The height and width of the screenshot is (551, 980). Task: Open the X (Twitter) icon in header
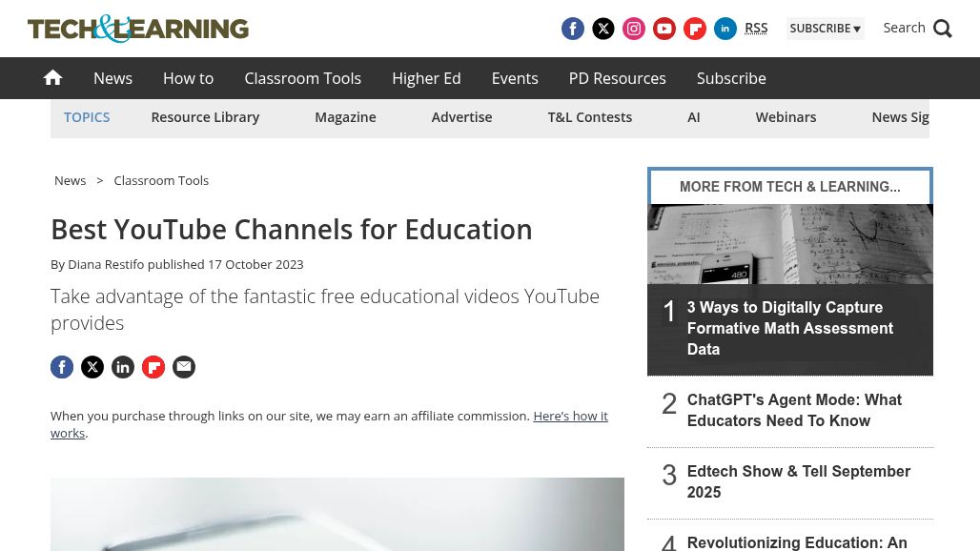[x=603, y=29]
